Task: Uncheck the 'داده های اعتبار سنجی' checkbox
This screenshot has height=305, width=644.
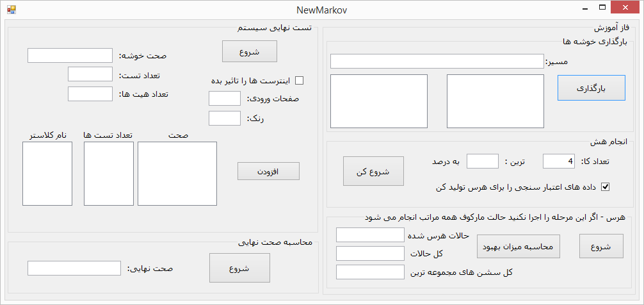Action: [x=605, y=187]
